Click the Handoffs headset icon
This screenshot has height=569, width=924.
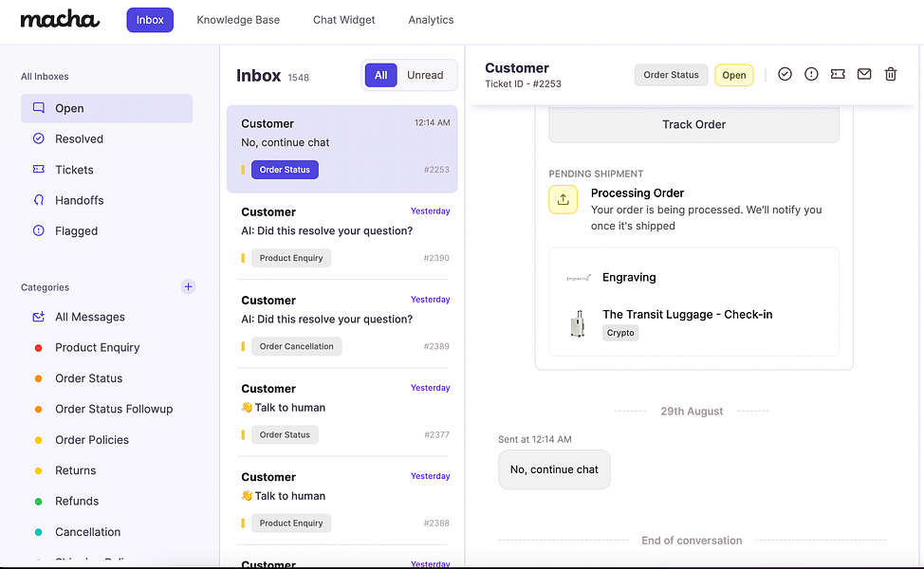pos(38,200)
